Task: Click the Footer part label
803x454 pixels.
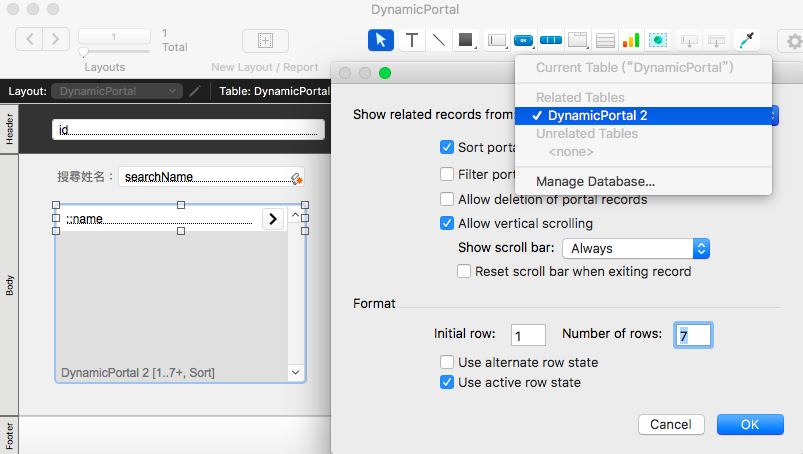Action: (9, 436)
